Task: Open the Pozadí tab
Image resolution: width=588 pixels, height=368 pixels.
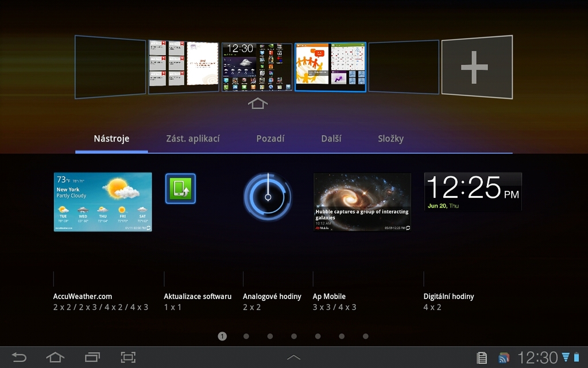Action: [270, 138]
